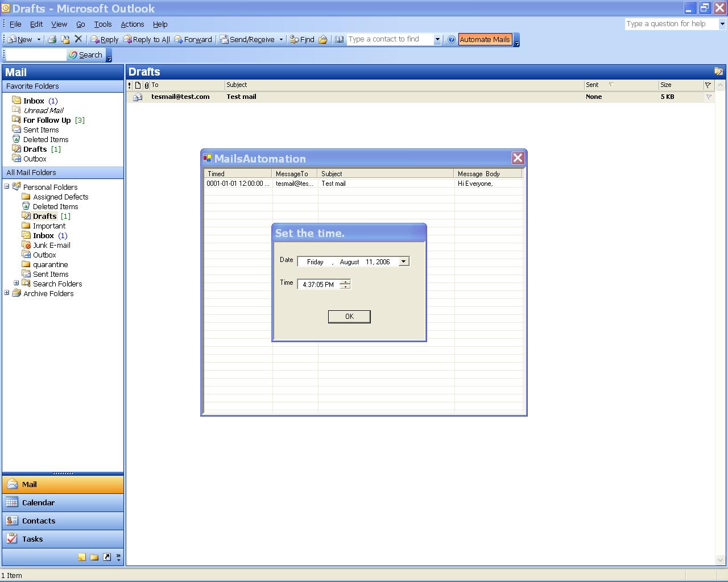Sort Drafts list by Sent column
This screenshot has height=582, width=728.
621,85
